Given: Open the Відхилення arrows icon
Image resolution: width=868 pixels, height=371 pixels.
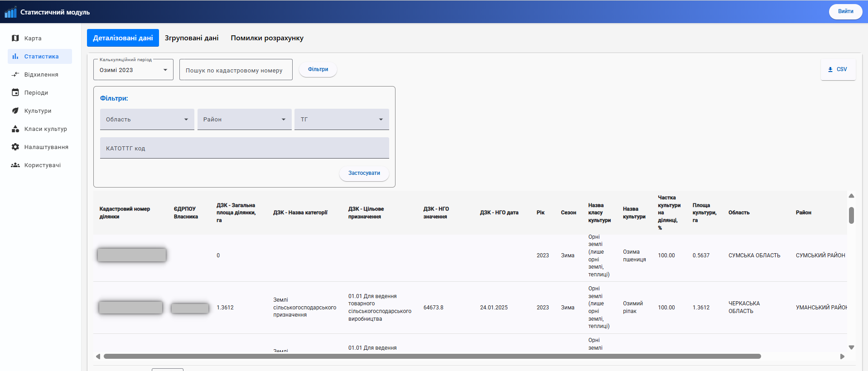Looking at the screenshot, I should pyautogui.click(x=15, y=74).
